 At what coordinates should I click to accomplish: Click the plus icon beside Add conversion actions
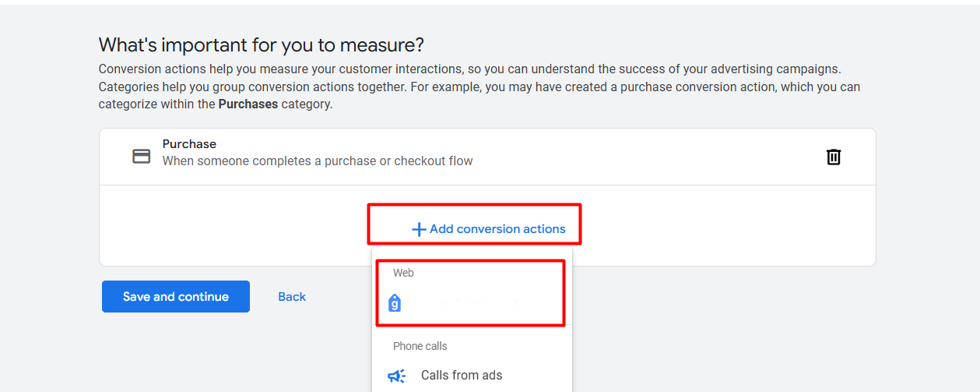(x=419, y=229)
